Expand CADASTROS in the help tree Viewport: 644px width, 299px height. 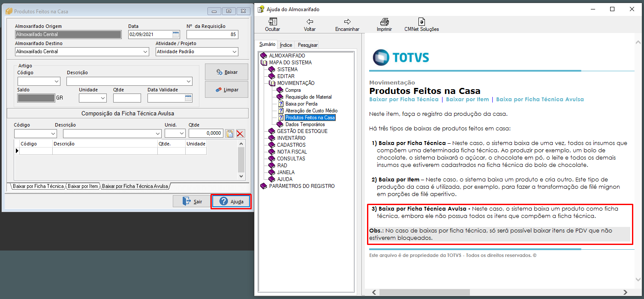[x=291, y=145]
